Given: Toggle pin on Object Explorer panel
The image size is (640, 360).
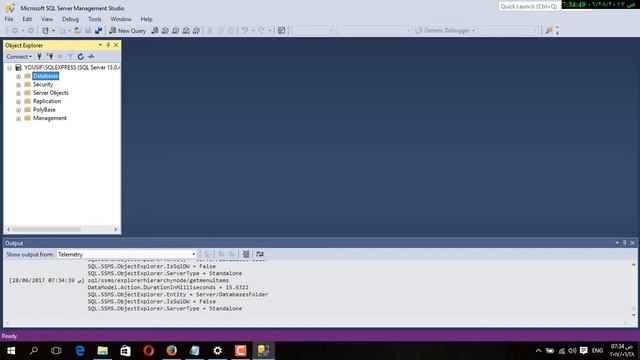Looking at the screenshot, I should coord(108,45).
